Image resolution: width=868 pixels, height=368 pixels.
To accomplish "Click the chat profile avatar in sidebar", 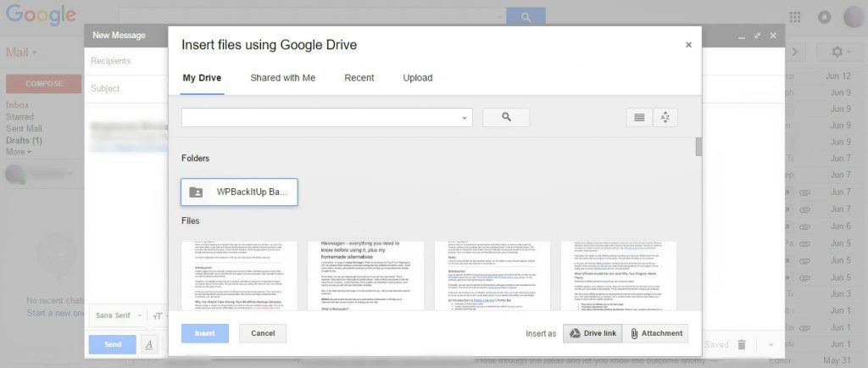I will point(15,175).
